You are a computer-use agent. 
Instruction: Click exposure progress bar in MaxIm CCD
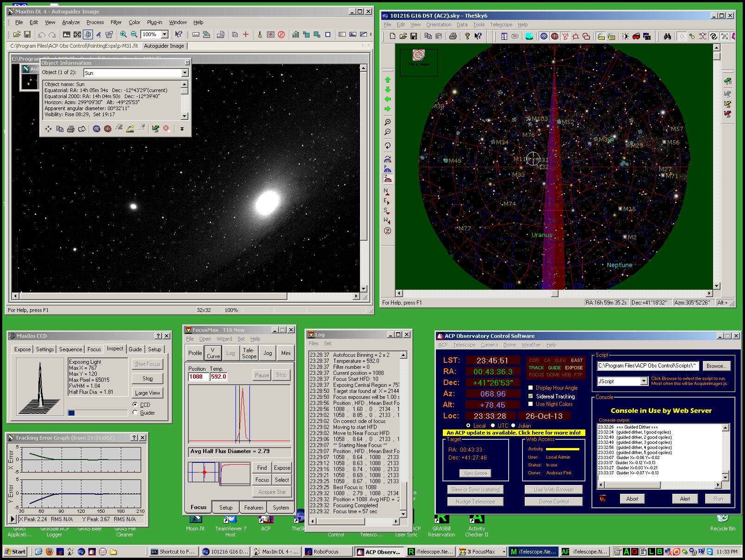coord(98,413)
